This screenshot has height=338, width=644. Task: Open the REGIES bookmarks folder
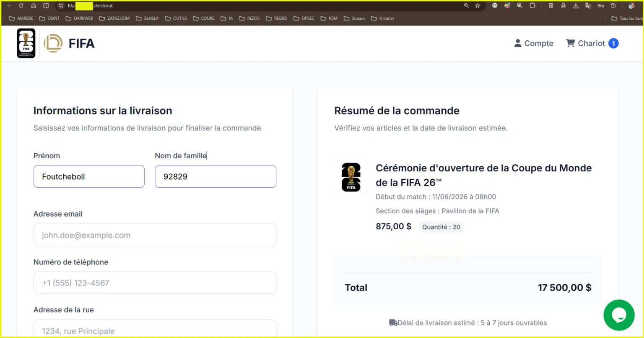click(276, 18)
